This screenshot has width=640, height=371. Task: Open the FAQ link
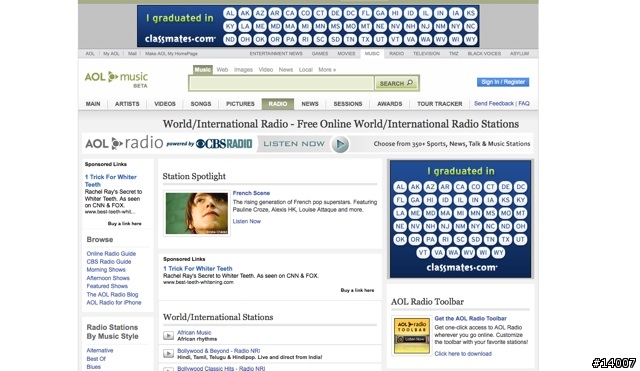point(524,104)
